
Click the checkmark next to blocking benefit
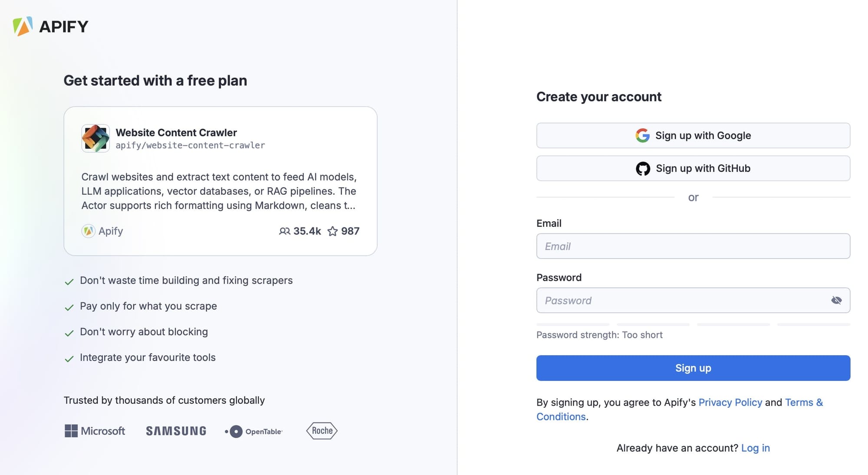(69, 332)
